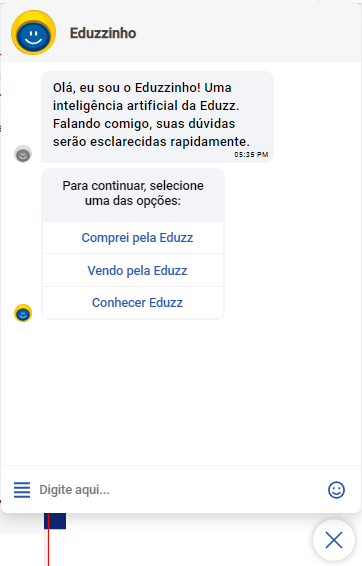Click the small gray bot avatar beside greeting

[23, 154]
